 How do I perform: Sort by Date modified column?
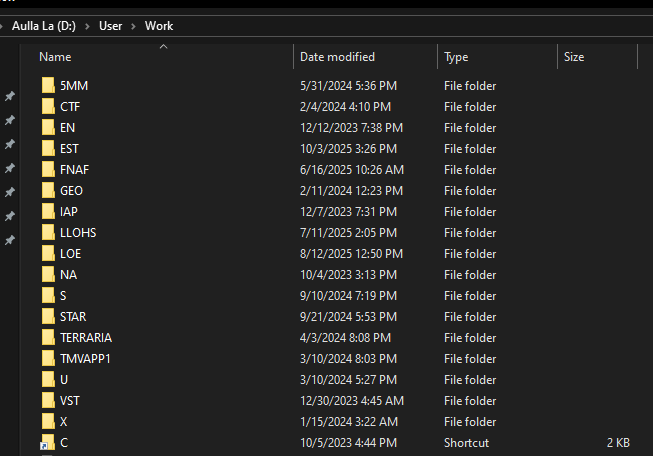tap(337, 58)
